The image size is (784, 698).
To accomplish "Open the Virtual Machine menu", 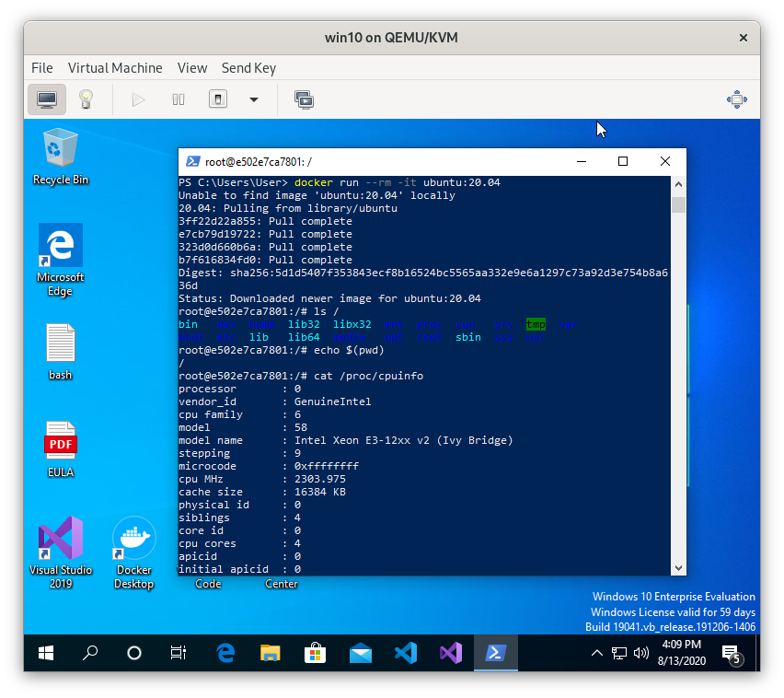I will point(115,68).
